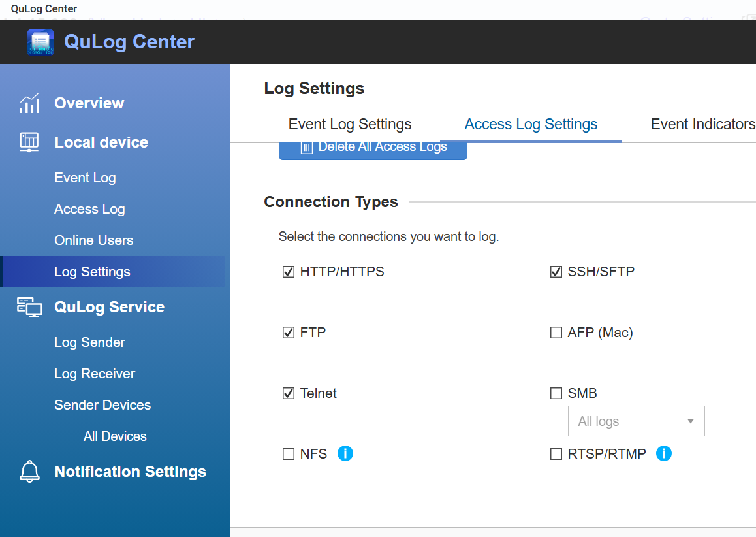756x537 pixels.
Task: Click the trash icon on Delete button
Action: click(306, 147)
